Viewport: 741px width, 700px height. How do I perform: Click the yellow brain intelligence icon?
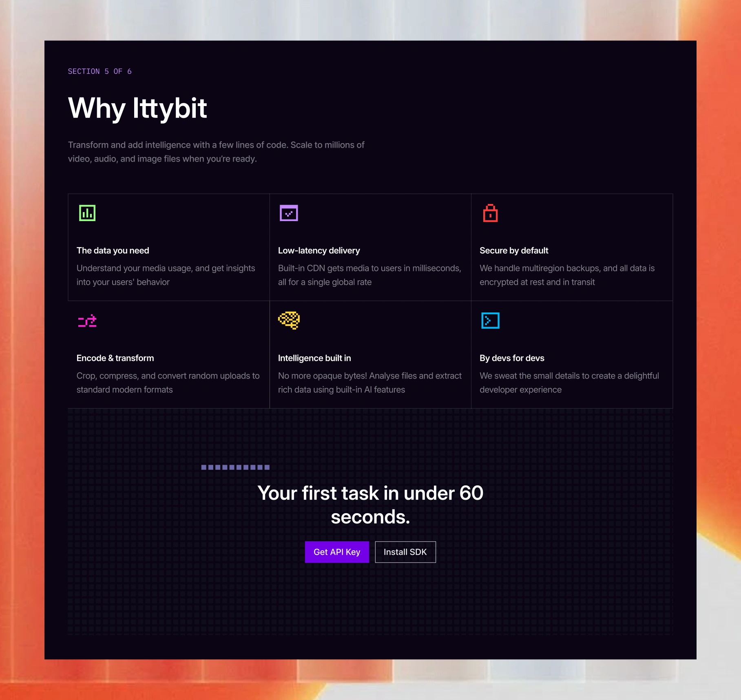point(289,320)
